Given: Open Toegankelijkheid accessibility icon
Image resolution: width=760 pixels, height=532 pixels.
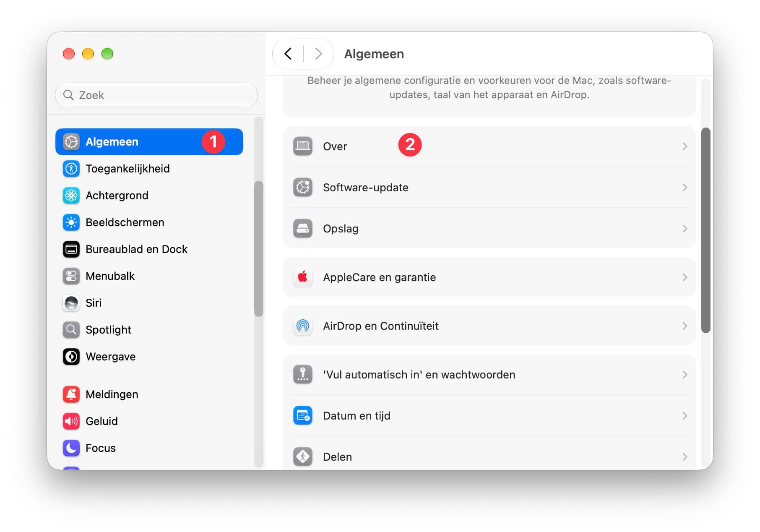Looking at the screenshot, I should click(71, 169).
